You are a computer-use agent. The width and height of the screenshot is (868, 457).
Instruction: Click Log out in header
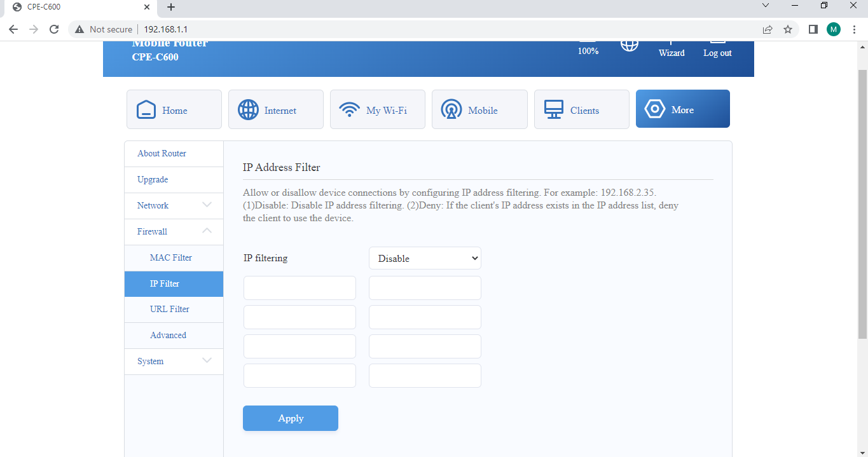tap(717, 53)
